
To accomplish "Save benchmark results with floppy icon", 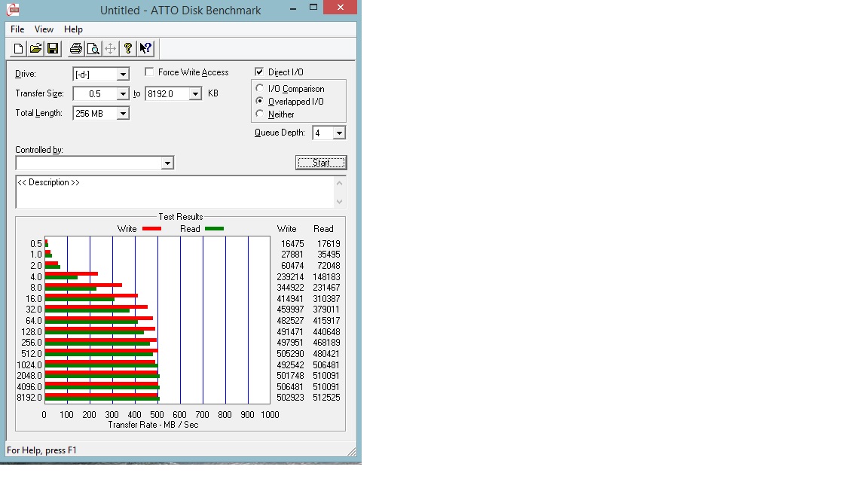I will (x=53, y=49).
